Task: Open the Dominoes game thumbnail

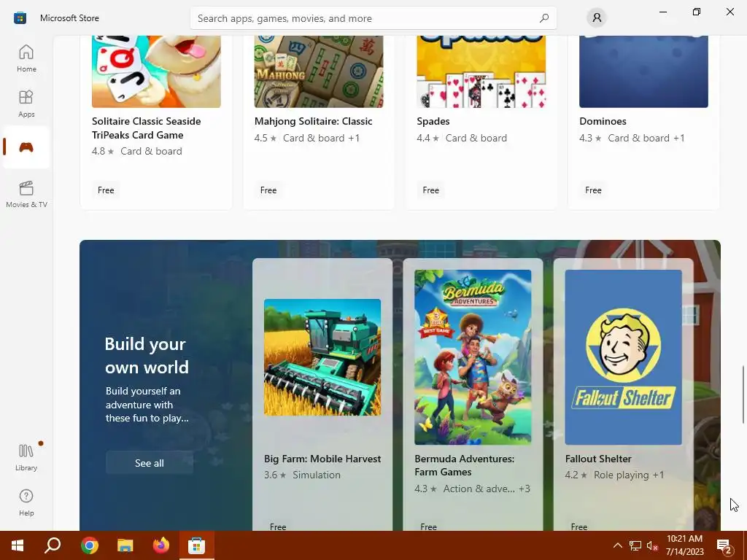Action: tap(643, 71)
